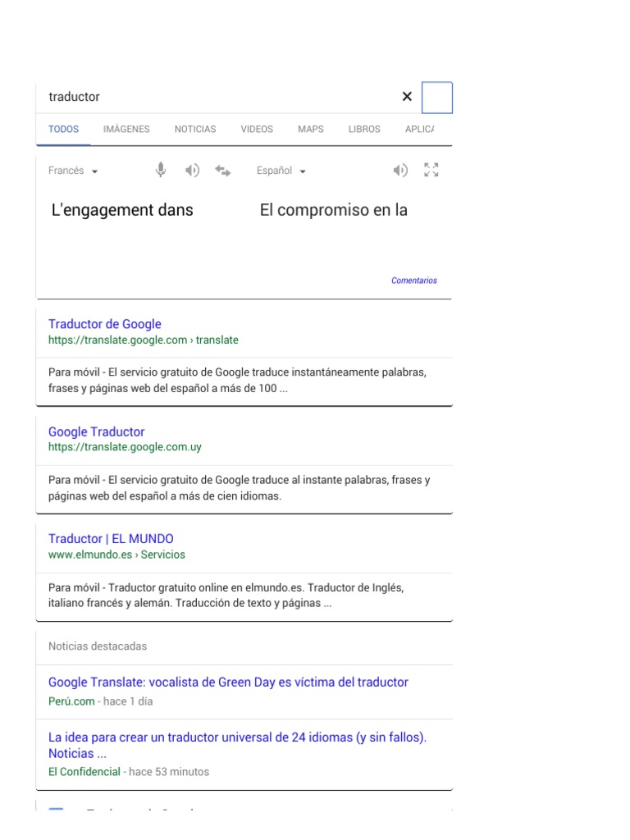This screenshot has height=840, width=630.
Task: Swap the source and target languages
Action: point(223,171)
